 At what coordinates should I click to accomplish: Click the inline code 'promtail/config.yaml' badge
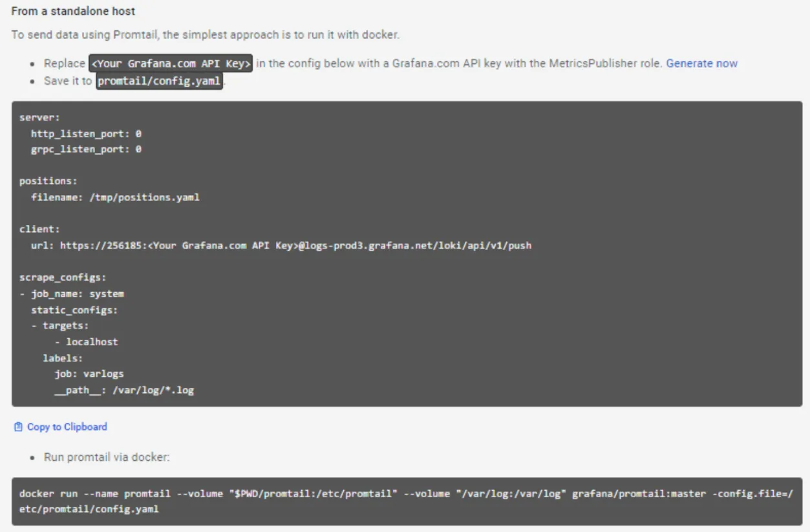[x=159, y=81]
